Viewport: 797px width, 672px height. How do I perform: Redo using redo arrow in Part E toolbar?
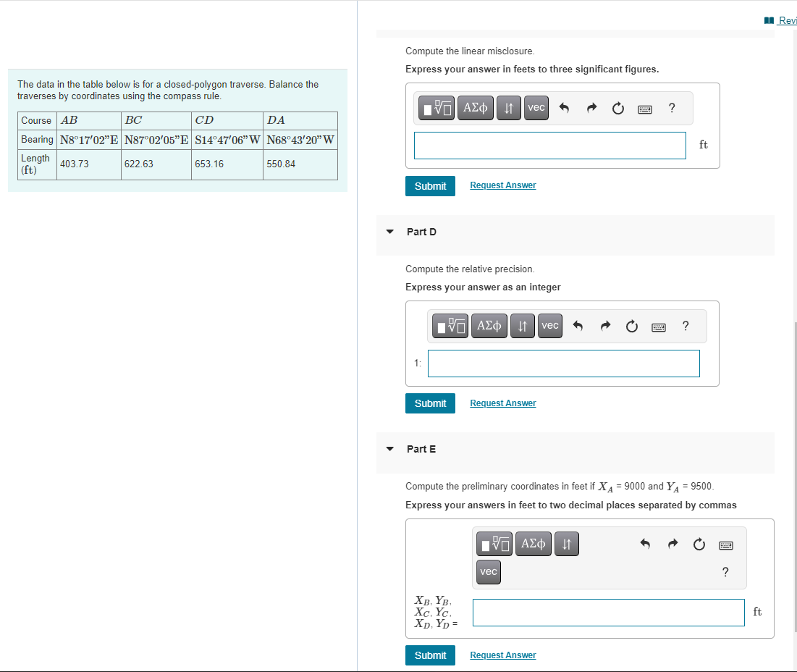click(672, 544)
